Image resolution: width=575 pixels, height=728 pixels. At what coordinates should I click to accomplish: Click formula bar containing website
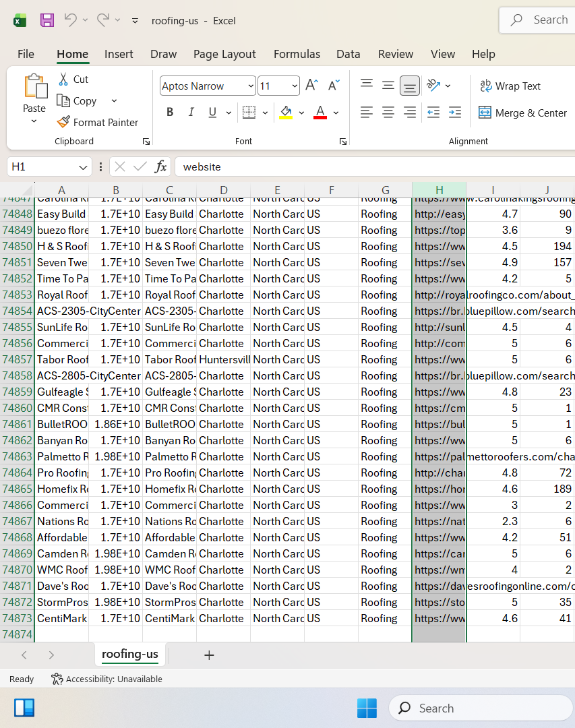point(374,166)
